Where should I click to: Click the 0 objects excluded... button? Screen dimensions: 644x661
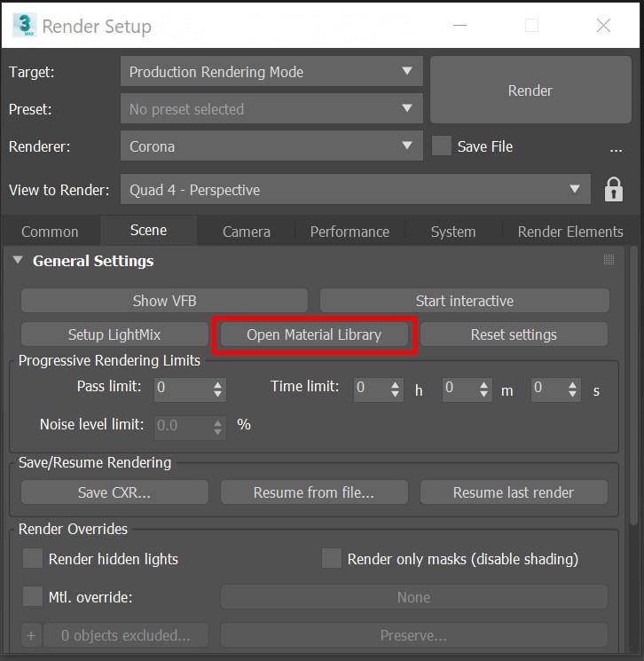pos(126,635)
